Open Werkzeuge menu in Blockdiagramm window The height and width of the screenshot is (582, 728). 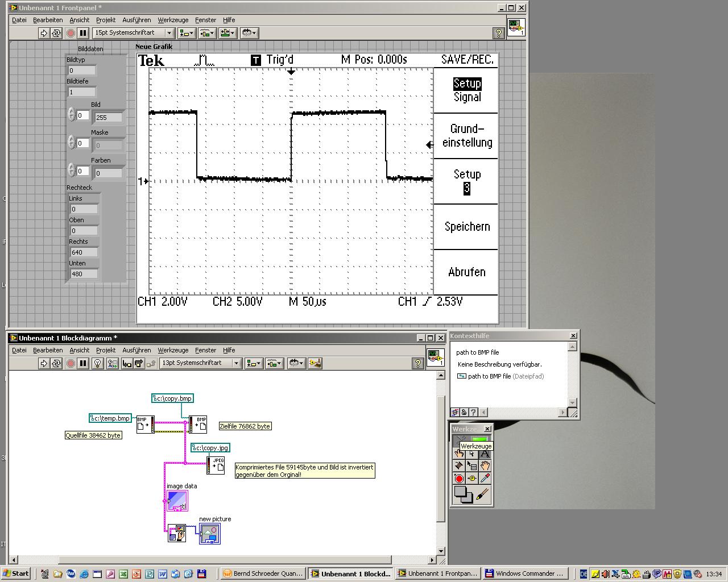pyautogui.click(x=173, y=350)
